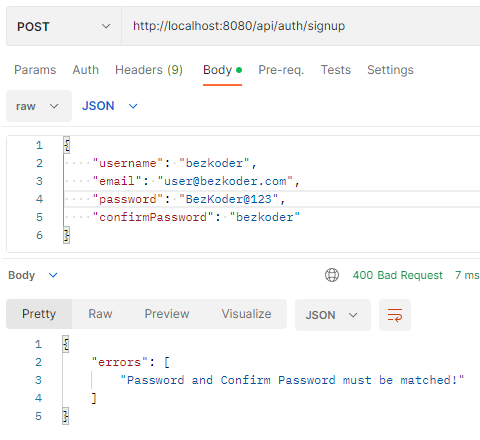Open the Pre-req. tab
This screenshot has width=480, height=440.
281,70
